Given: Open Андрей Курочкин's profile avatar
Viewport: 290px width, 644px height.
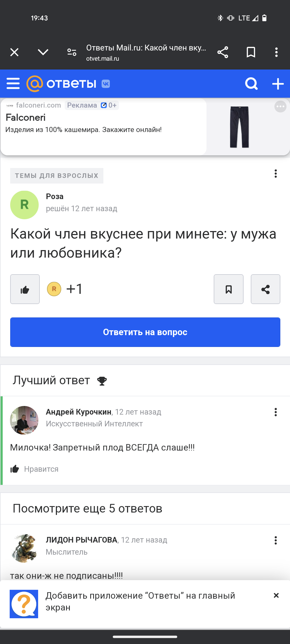Looking at the screenshot, I should [24, 420].
